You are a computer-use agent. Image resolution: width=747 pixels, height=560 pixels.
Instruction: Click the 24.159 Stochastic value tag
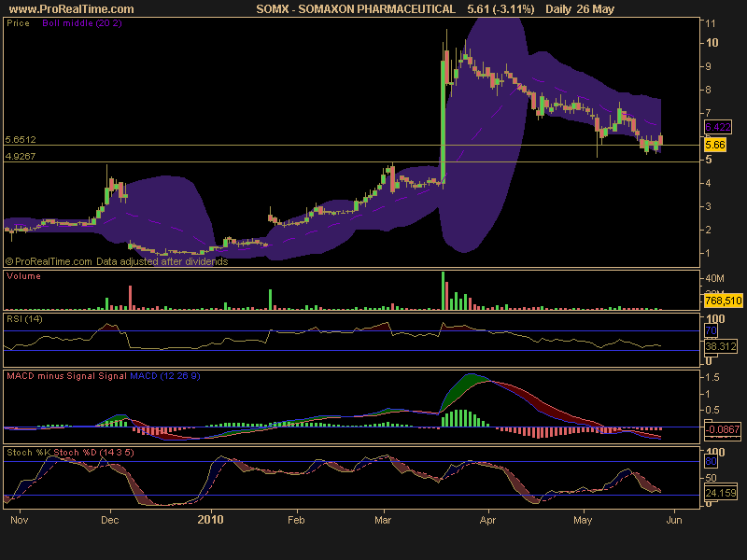pos(721,493)
